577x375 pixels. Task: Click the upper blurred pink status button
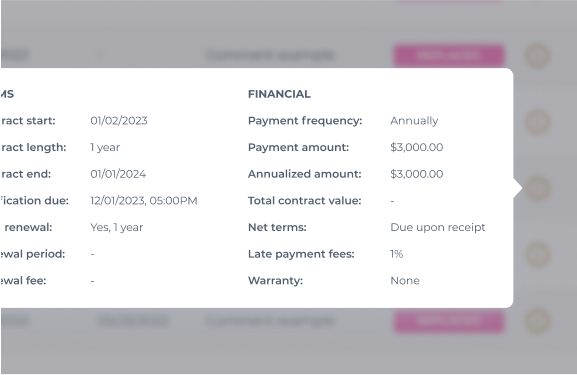pyautogui.click(x=449, y=56)
